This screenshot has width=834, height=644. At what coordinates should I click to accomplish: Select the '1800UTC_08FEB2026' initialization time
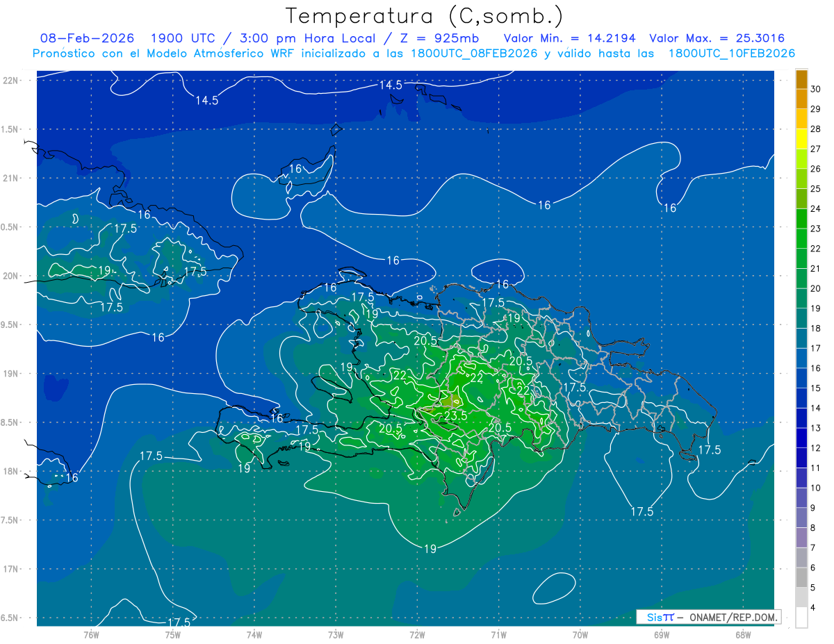point(473,53)
